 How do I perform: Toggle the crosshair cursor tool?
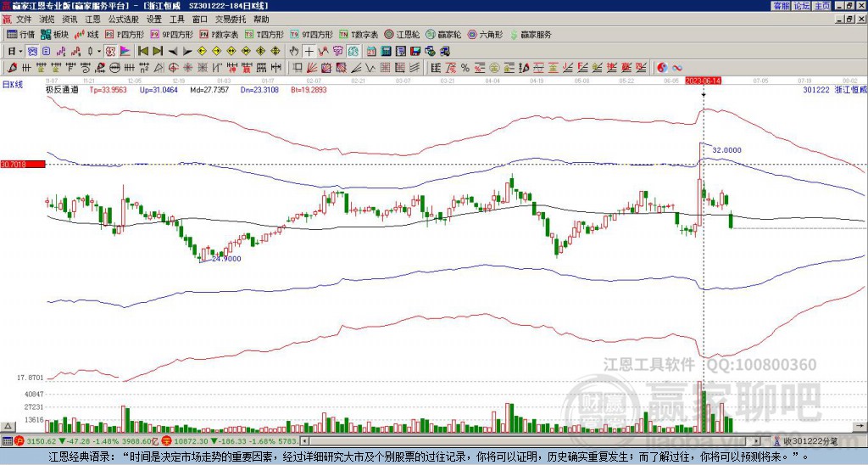(x=309, y=52)
